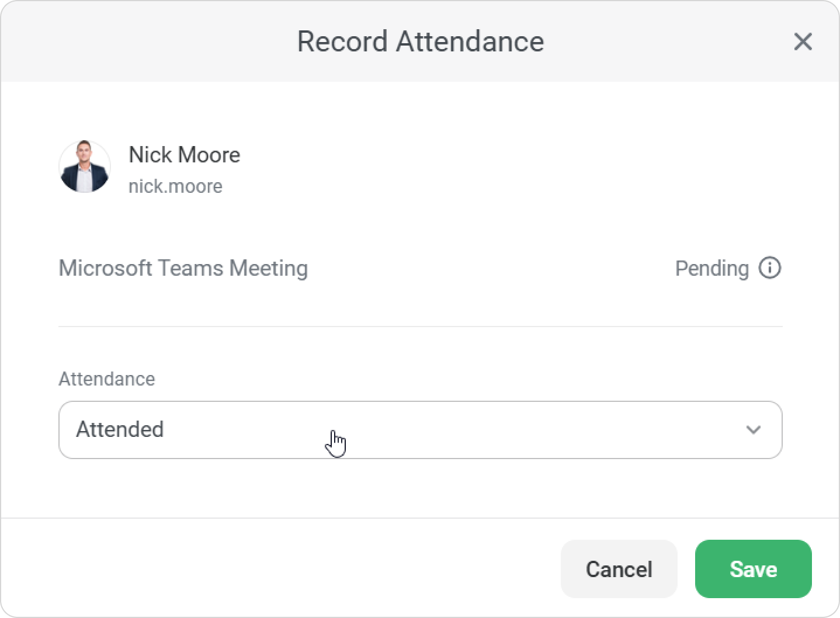840x618 pixels.
Task: Click the Attendance field label
Action: click(107, 379)
